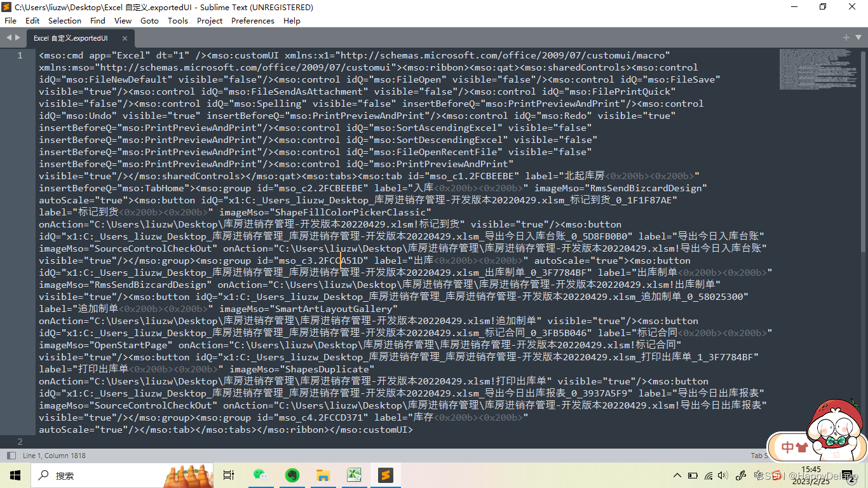Open the Tools menu
Screen dimensions: 868x488
[x=178, y=20]
